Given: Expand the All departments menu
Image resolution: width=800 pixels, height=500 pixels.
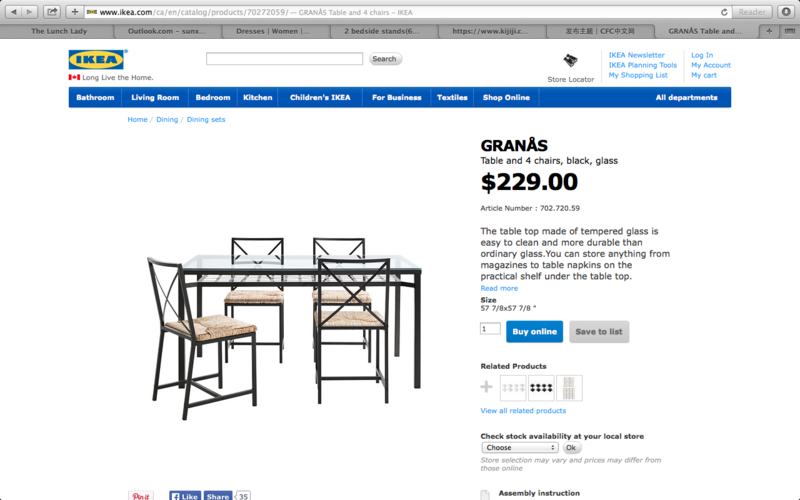Looking at the screenshot, I should (x=686, y=97).
